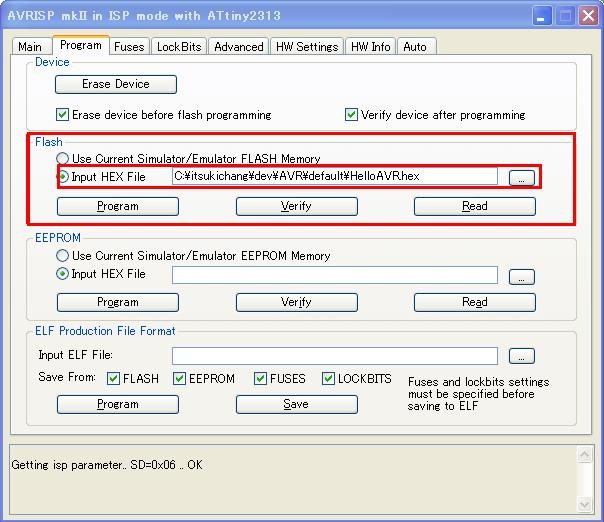604x522 pixels.
Task: Click the log scrollbar down arrow
Action: (584, 504)
